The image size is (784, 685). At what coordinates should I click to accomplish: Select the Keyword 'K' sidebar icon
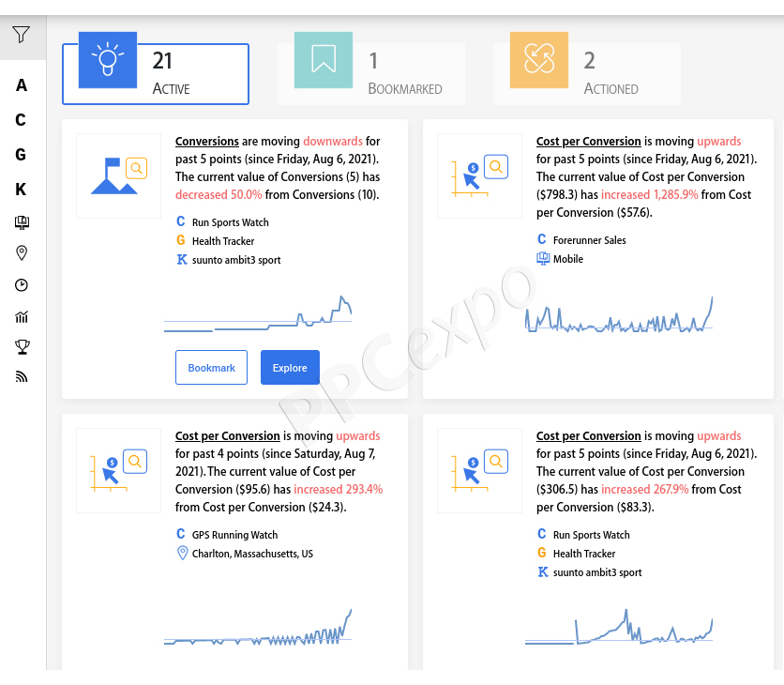tap(21, 190)
